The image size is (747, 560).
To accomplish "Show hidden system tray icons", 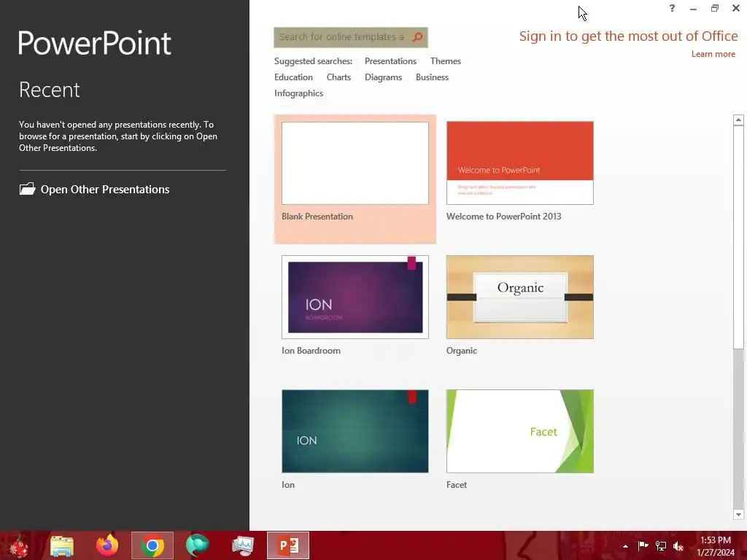I will pyautogui.click(x=625, y=546).
